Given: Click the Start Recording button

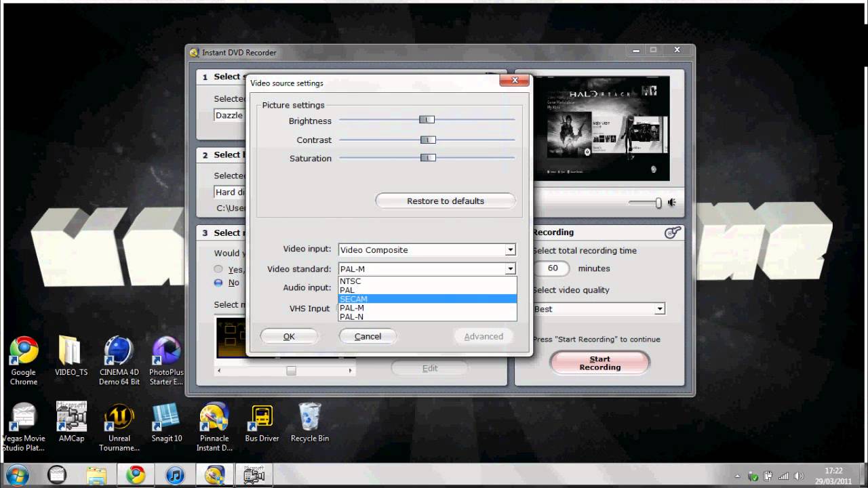Looking at the screenshot, I should coord(599,363).
